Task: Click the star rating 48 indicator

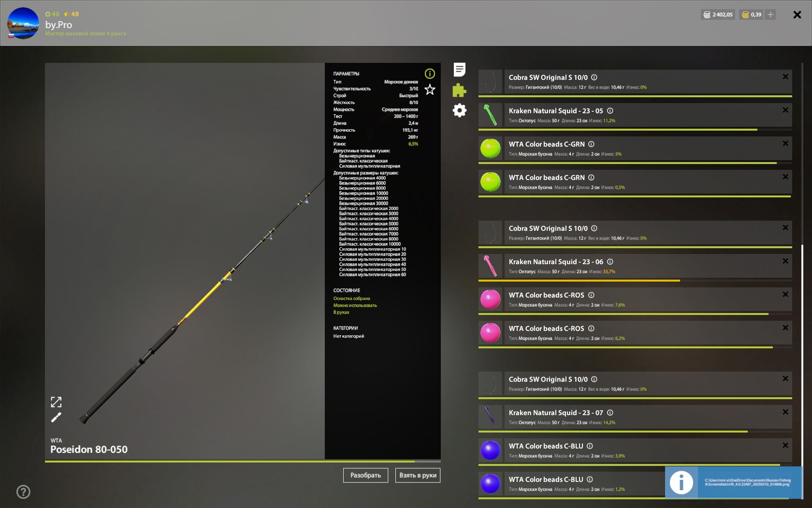Action: click(x=72, y=14)
